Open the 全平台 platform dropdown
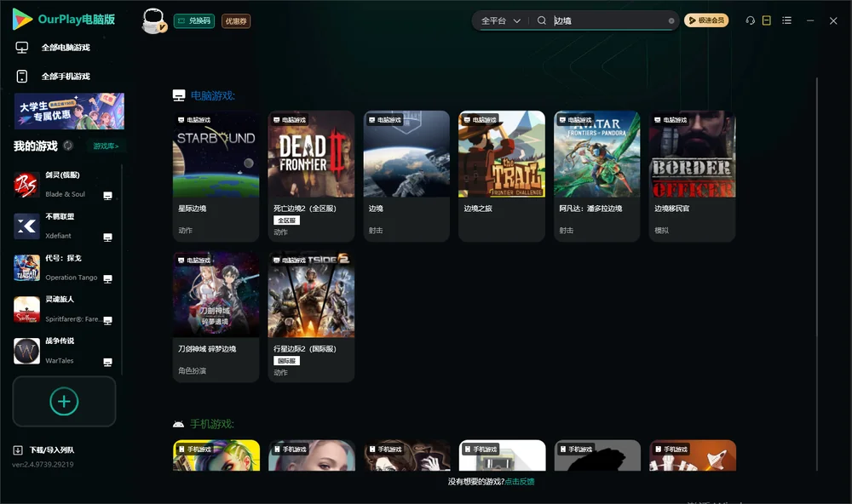Screen dimensions: 852x504 [x=500, y=20]
